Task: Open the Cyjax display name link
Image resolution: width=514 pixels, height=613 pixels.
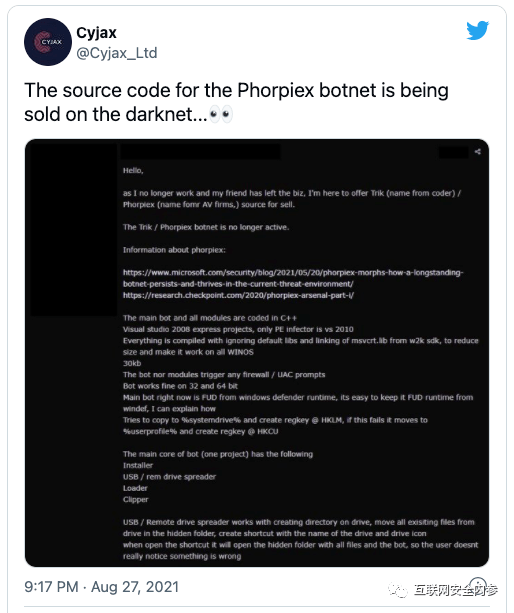Action: point(96,32)
